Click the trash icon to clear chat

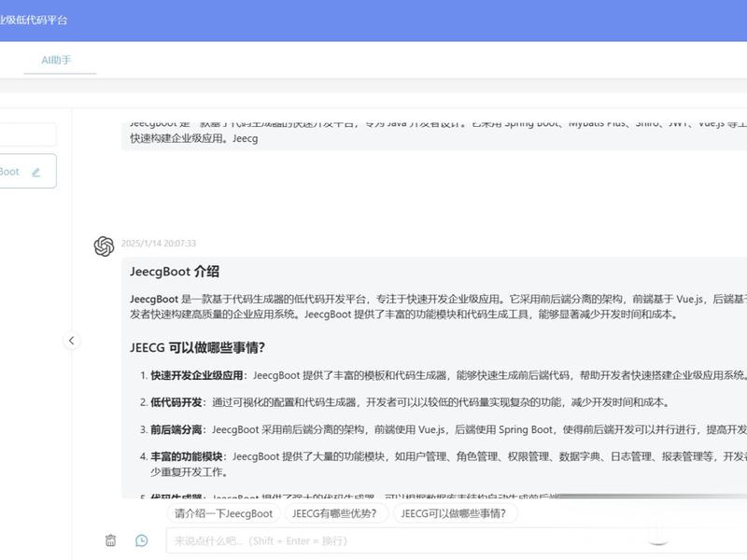(110, 540)
